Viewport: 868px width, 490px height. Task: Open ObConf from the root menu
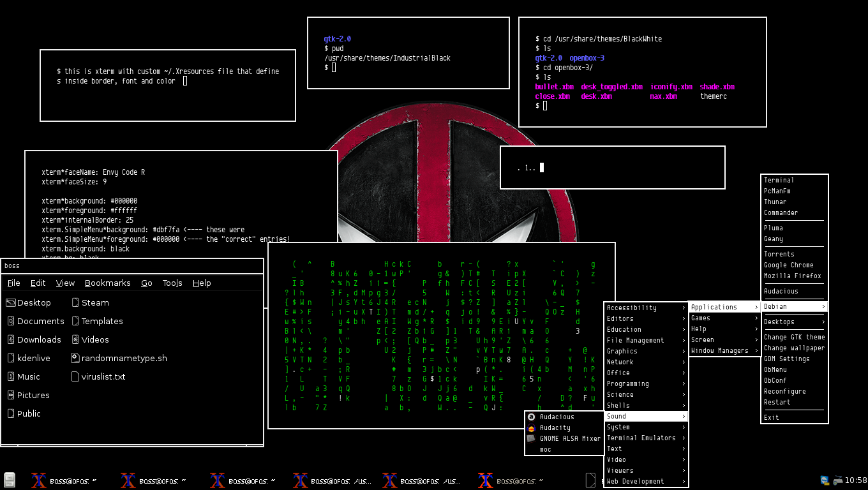tap(795, 380)
